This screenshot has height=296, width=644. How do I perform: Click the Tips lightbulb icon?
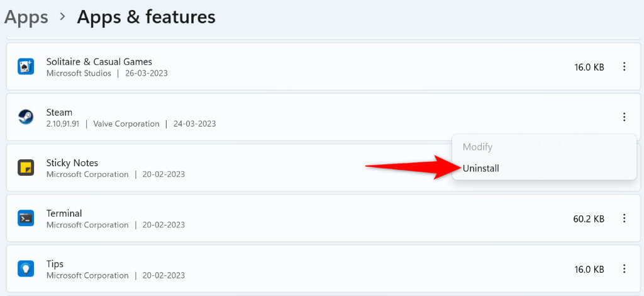tap(26, 268)
